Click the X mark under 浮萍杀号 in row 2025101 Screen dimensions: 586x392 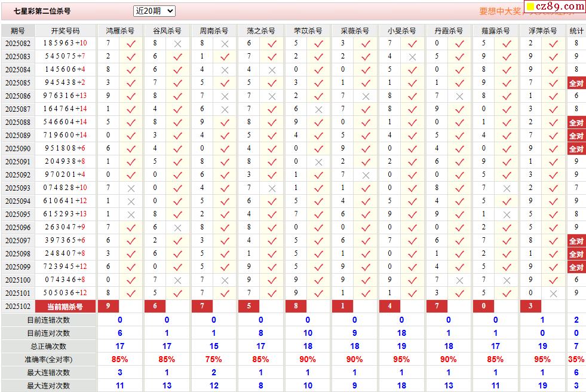coord(554,294)
